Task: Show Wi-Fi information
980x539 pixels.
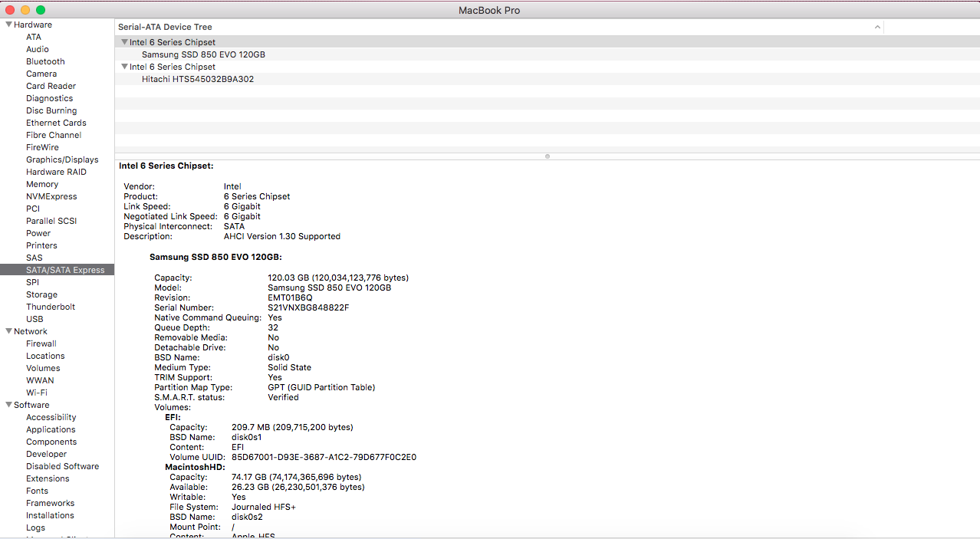Action: click(x=37, y=393)
